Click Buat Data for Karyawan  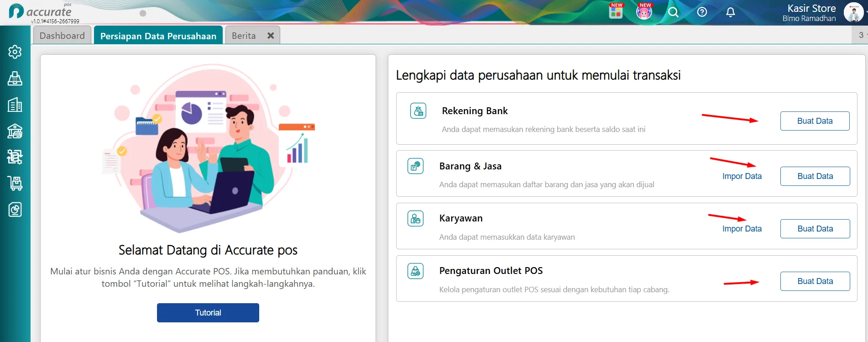[815, 229]
